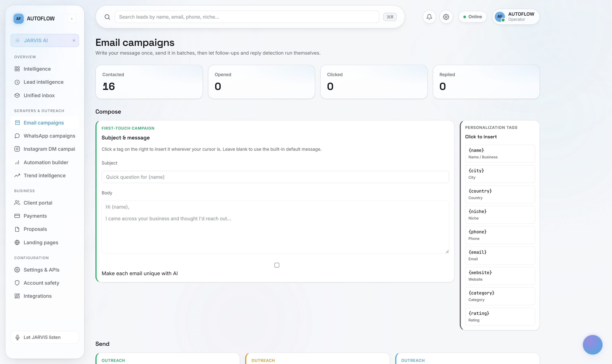Viewport: 612px width, 364px height.
Task: Insert the {city} personalization tag
Action: (x=500, y=174)
